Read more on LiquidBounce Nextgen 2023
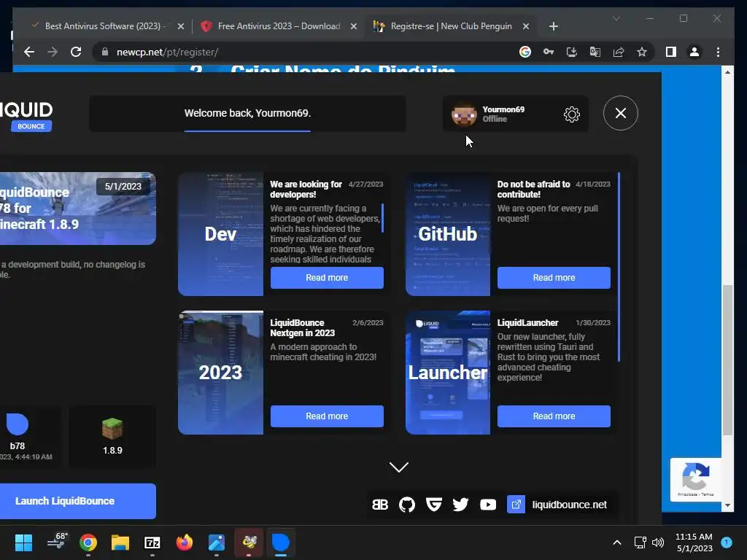Image resolution: width=747 pixels, height=560 pixels. (x=327, y=416)
